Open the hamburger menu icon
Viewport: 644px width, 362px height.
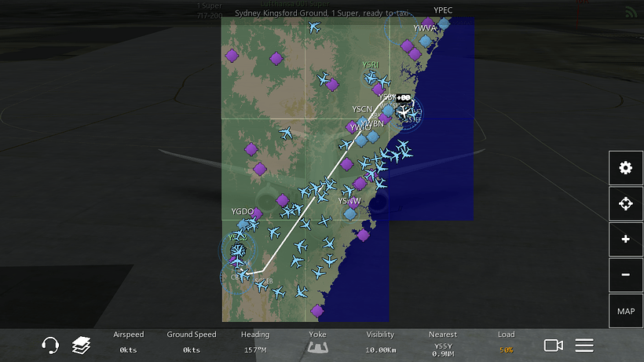pyautogui.click(x=584, y=346)
